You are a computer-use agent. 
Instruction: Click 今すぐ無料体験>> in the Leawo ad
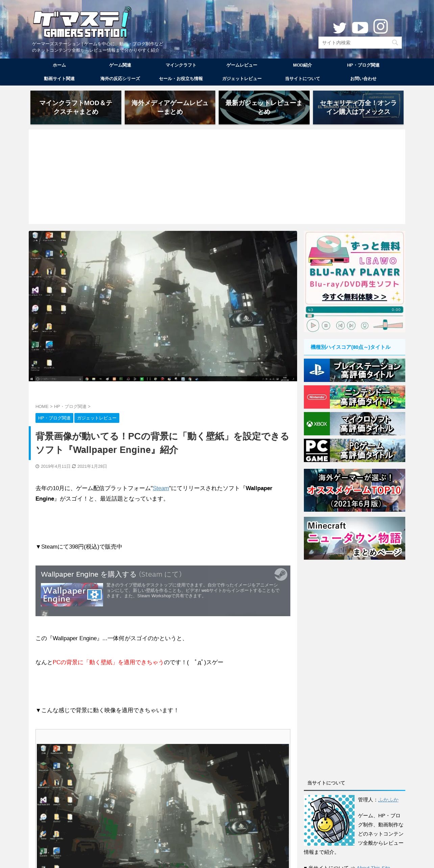click(354, 297)
